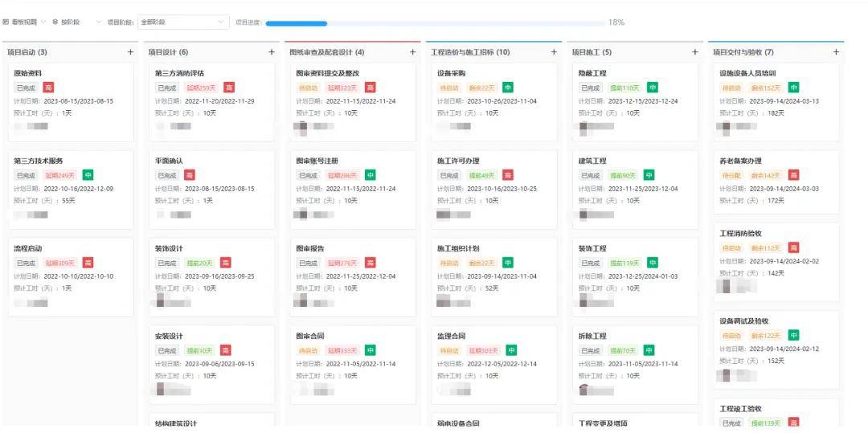The height and width of the screenshot is (433, 868).
Task: Open the 施工许可办理 task title
Action: click(458, 161)
